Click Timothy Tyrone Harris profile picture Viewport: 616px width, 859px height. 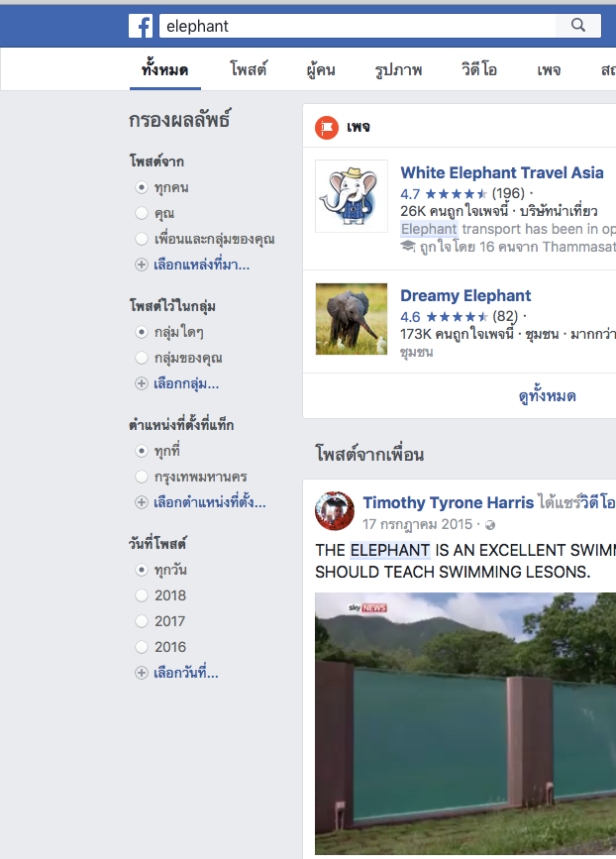click(335, 510)
